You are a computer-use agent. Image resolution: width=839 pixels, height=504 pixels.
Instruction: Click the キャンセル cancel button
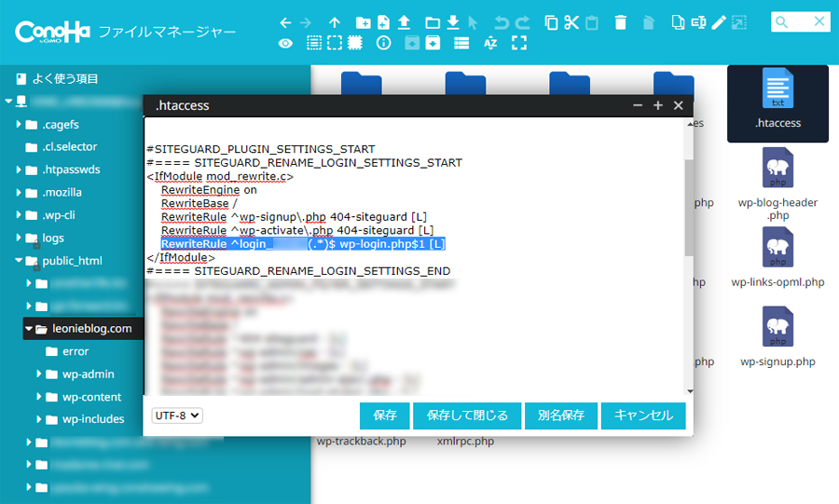pos(643,415)
